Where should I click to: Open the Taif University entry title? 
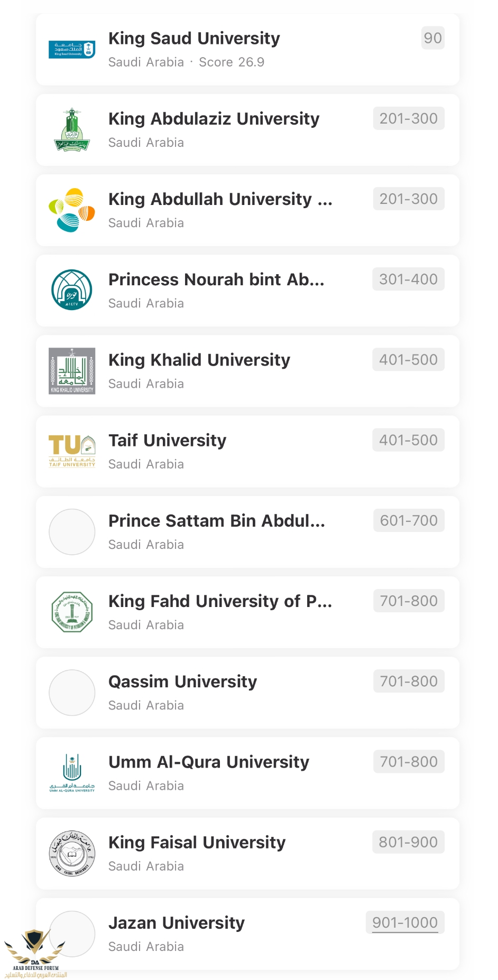[x=167, y=440]
